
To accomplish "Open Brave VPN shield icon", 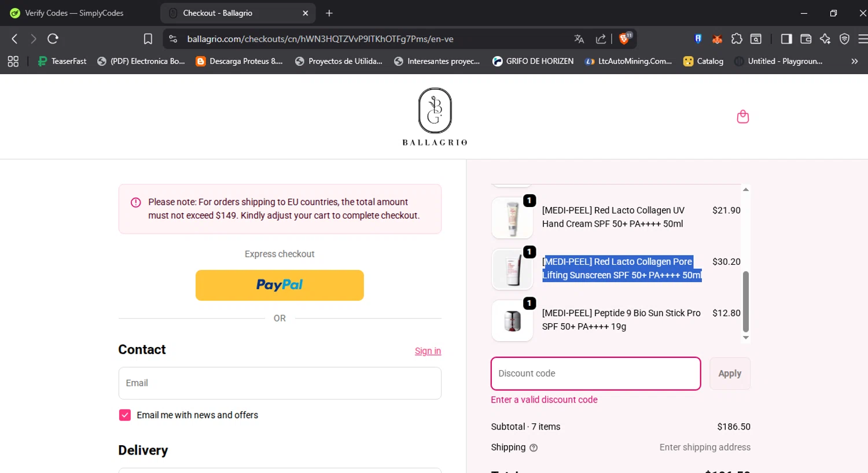I will point(844,39).
